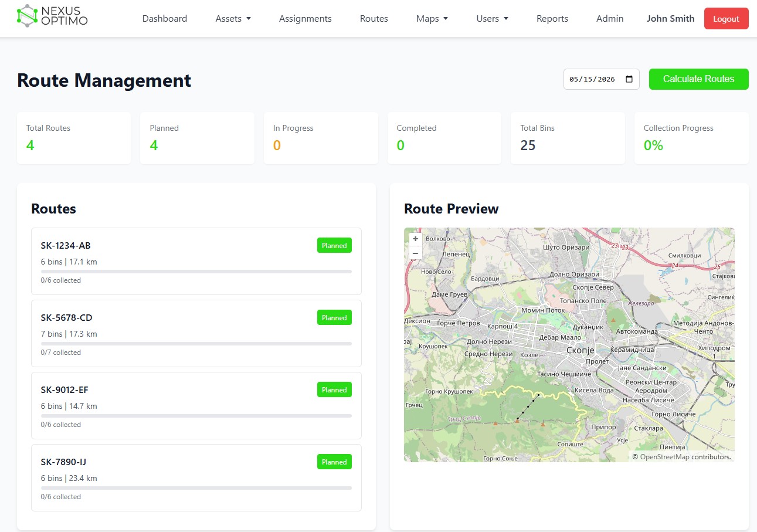Open the Routes nav item
This screenshot has width=757, height=532.
(374, 19)
